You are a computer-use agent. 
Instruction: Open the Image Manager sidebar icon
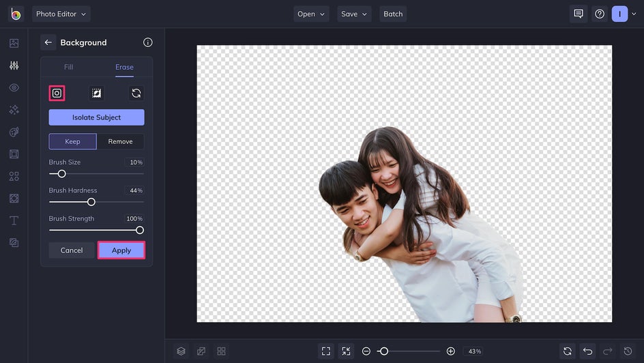tap(14, 43)
